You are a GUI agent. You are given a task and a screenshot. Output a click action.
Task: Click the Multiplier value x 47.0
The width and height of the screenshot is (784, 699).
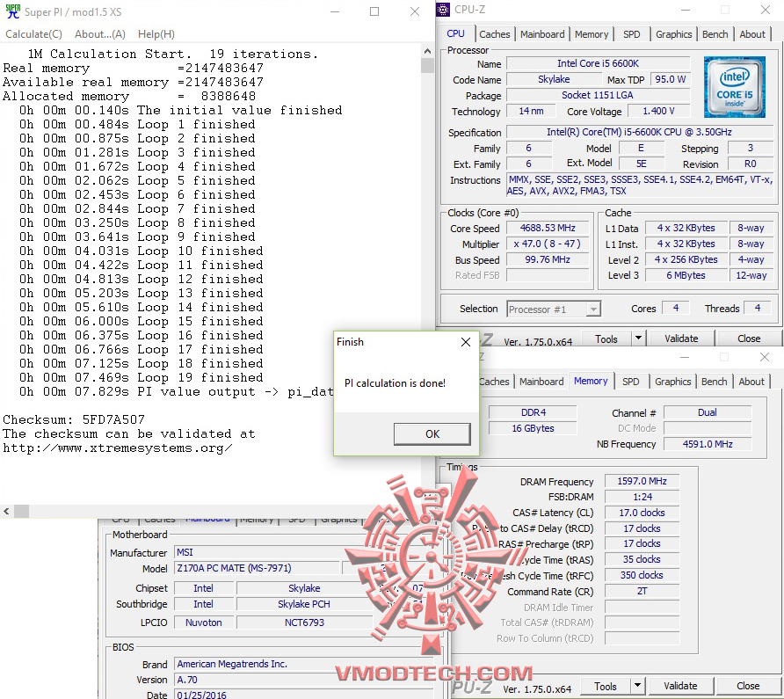click(548, 244)
